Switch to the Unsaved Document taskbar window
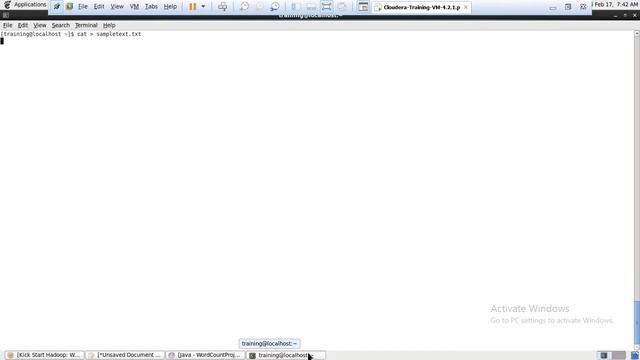Image resolution: width=640 pixels, height=360 pixels. (x=125, y=355)
